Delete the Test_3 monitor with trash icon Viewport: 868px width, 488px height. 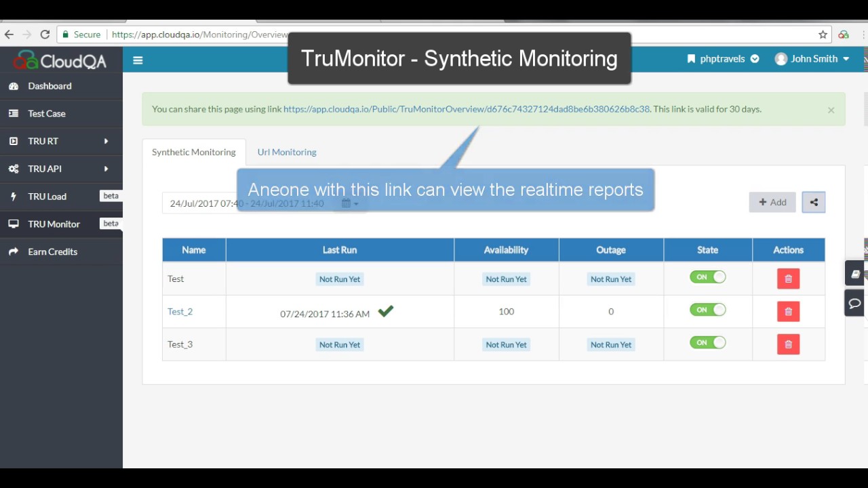[x=788, y=344]
